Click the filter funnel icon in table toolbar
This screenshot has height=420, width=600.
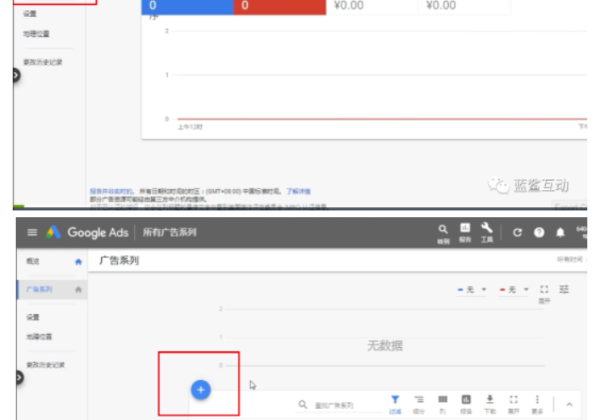(395, 399)
